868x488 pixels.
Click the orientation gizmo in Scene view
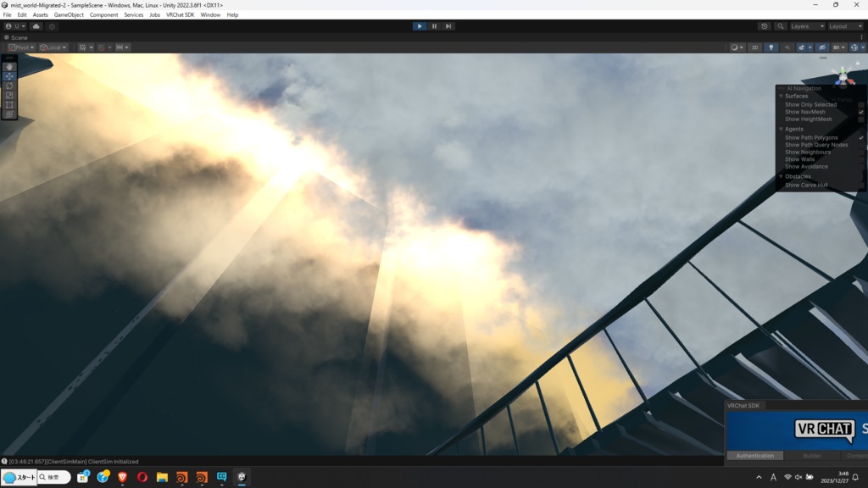pos(843,76)
